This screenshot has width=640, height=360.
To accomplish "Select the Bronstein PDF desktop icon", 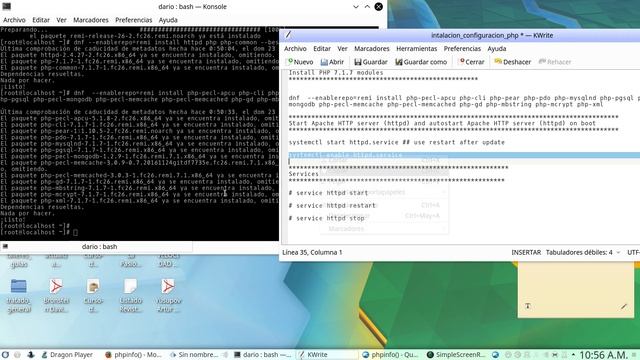I will (x=56, y=296).
